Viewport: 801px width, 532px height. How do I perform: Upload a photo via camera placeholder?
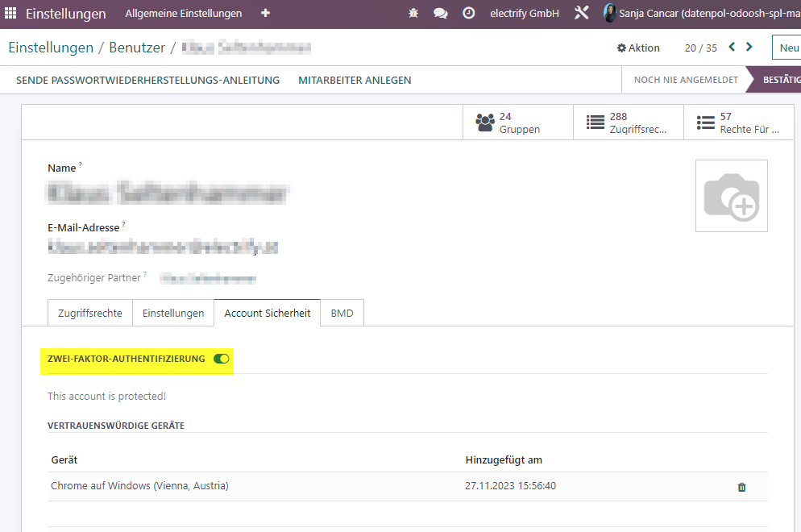732,196
